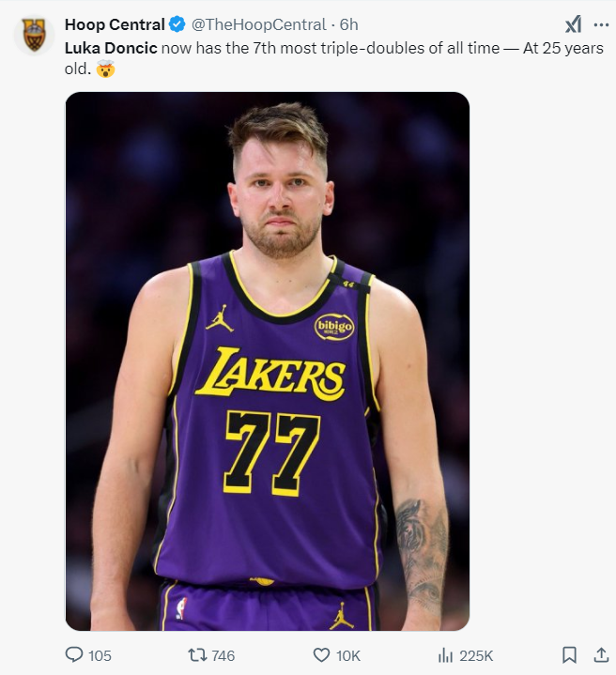
Task: Open the three-dot More options menu
Action: pos(601,24)
